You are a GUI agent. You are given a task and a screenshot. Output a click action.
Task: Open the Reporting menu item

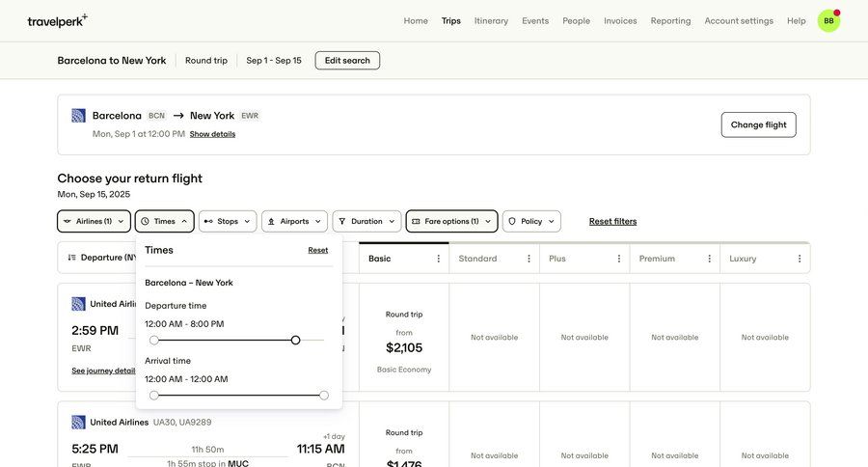[x=670, y=20]
